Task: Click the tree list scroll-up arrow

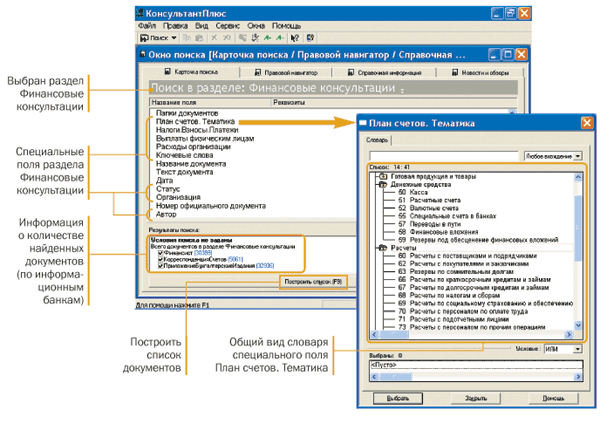Action: [x=578, y=177]
